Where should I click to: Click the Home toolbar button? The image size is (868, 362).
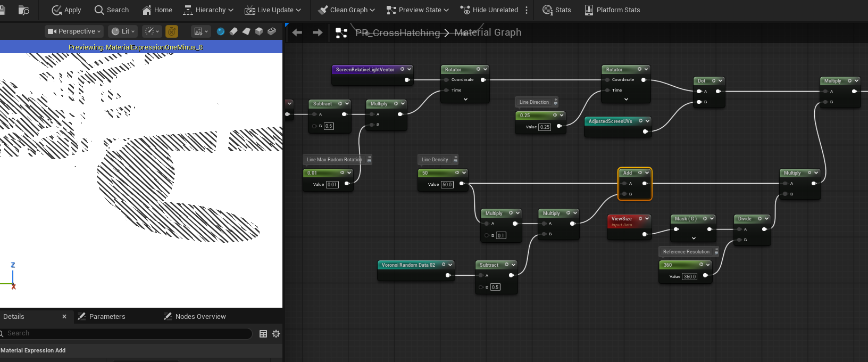point(157,10)
